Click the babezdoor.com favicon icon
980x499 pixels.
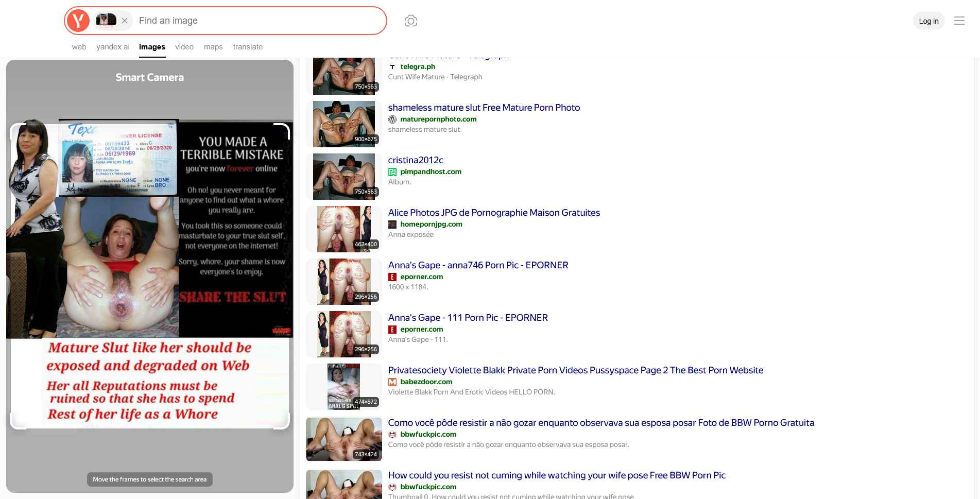click(x=392, y=382)
